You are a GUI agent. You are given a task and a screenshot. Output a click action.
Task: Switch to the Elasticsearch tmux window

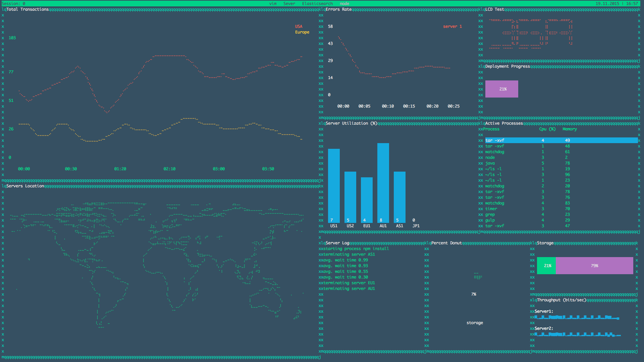coord(317,4)
